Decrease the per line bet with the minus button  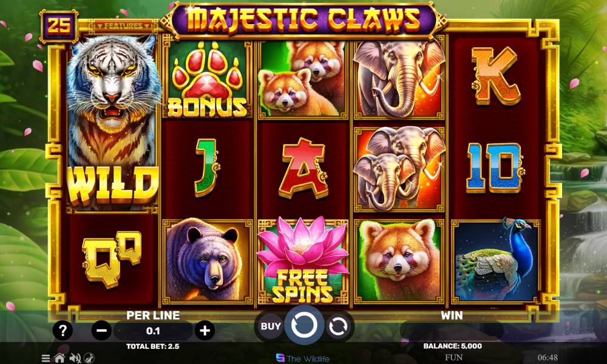[x=101, y=331]
